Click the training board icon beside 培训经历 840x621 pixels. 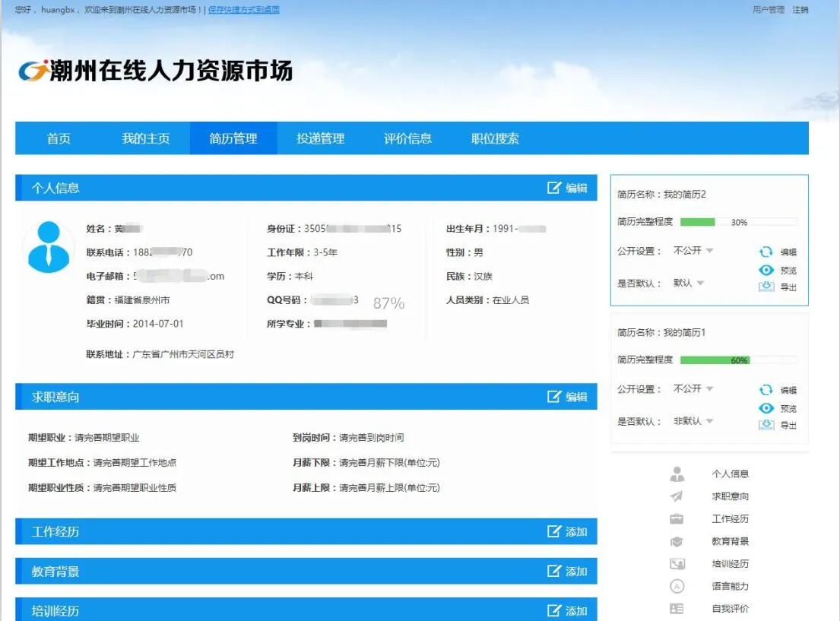click(x=677, y=564)
